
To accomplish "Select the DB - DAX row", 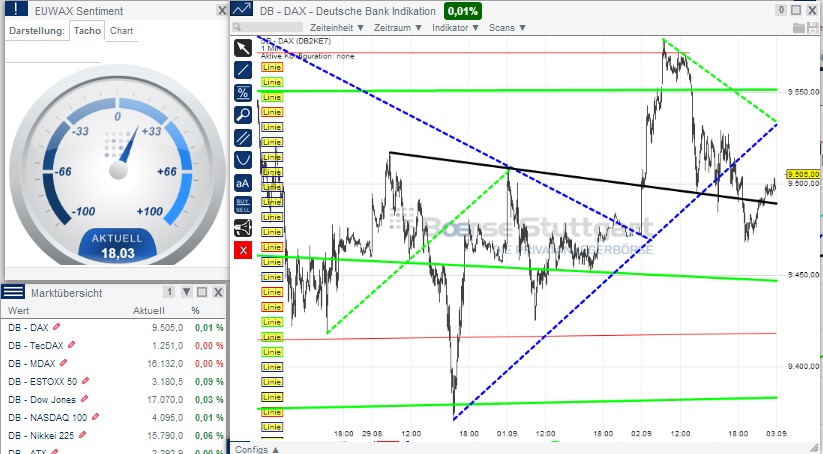I will tap(115, 328).
